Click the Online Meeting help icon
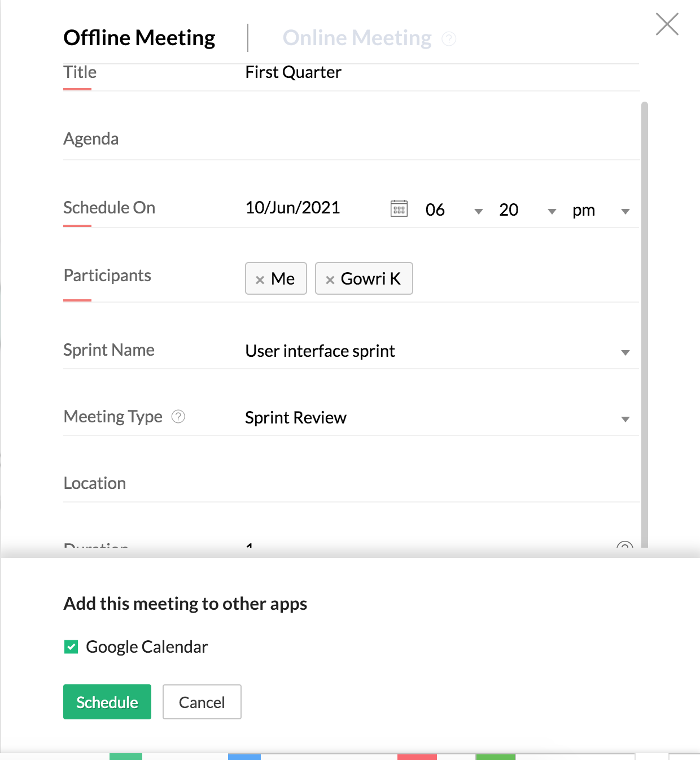This screenshot has width=700, height=760. 449,38
